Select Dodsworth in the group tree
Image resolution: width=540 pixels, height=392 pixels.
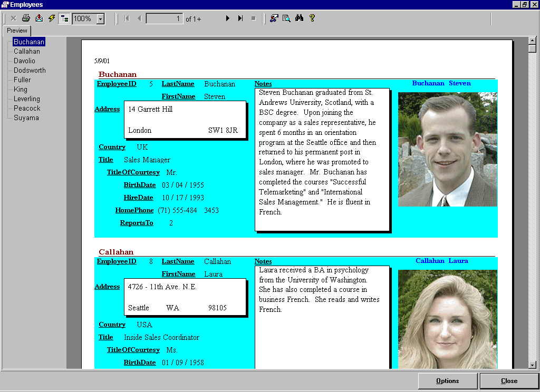click(30, 70)
